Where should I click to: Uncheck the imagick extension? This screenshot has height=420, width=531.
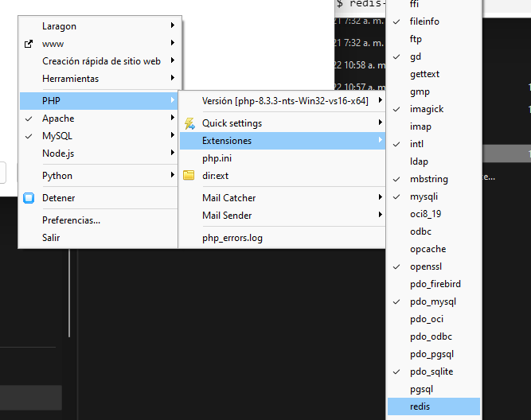tap(434, 109)
